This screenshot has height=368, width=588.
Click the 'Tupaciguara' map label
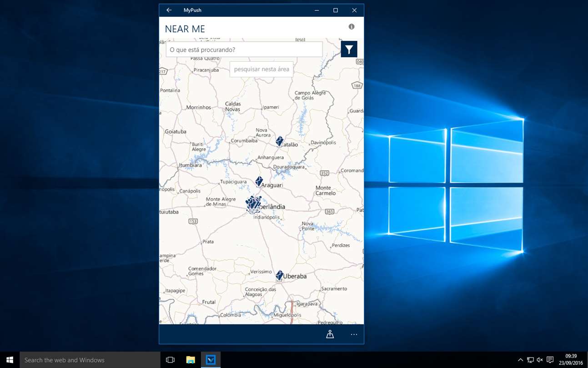233,182
